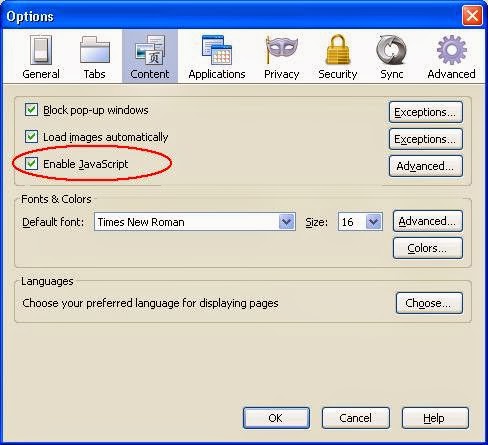
Task: Confirm with the OK button
Action: 276,418
